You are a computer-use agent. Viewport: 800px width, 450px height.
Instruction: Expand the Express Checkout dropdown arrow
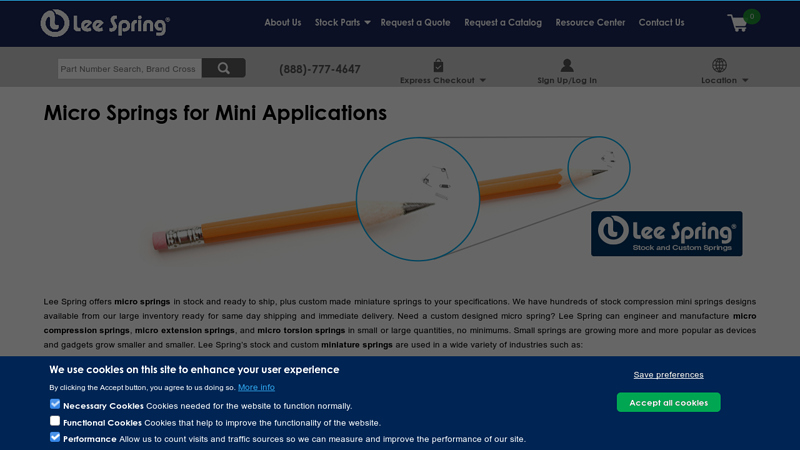(483, 80)
